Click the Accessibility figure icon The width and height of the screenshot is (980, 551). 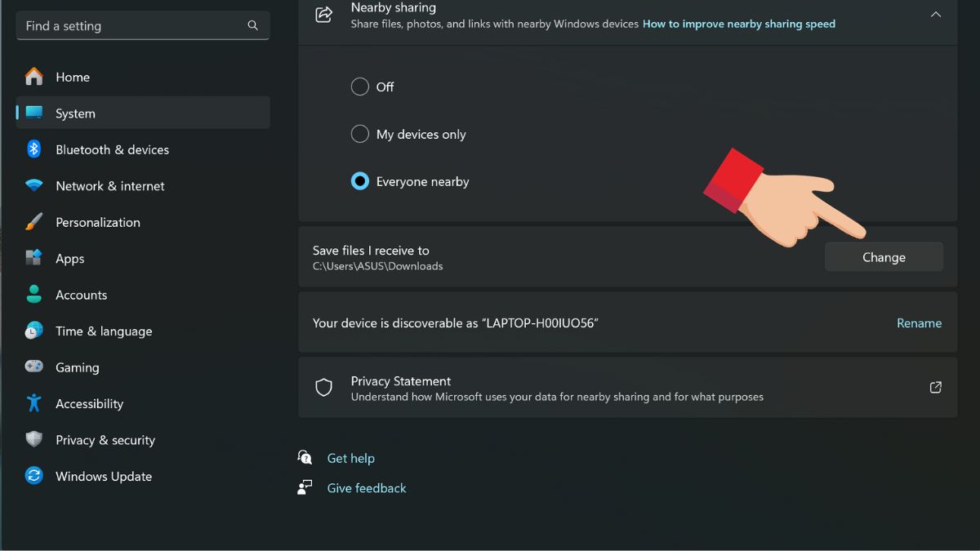click(34, 403)
